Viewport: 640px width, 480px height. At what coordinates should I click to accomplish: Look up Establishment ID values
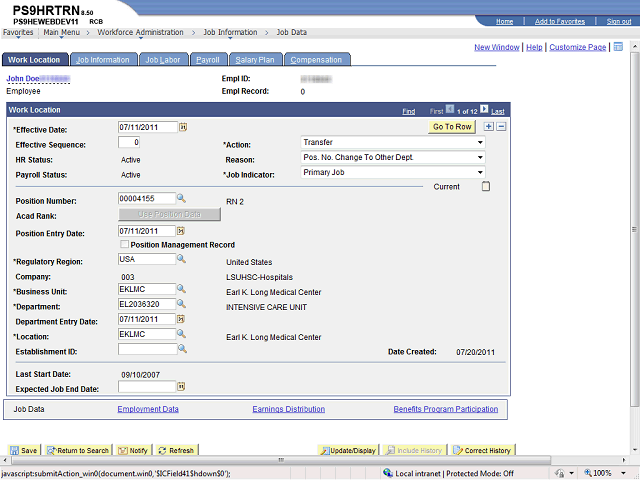(182, 349)
